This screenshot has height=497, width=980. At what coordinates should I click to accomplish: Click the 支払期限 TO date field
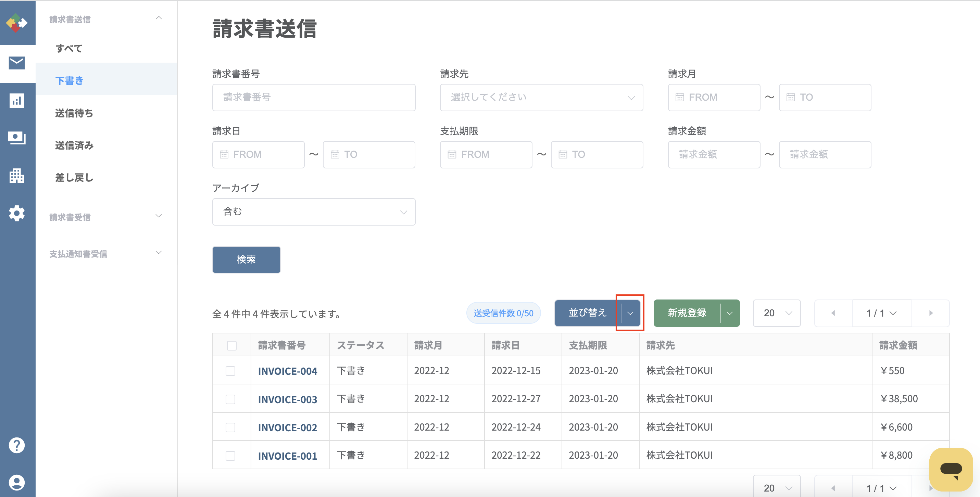[x=597, y=154]
